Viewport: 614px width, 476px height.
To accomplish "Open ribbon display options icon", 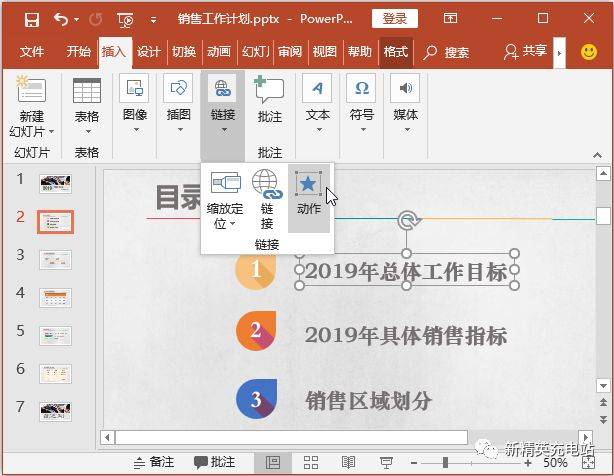I will [450, 18].
